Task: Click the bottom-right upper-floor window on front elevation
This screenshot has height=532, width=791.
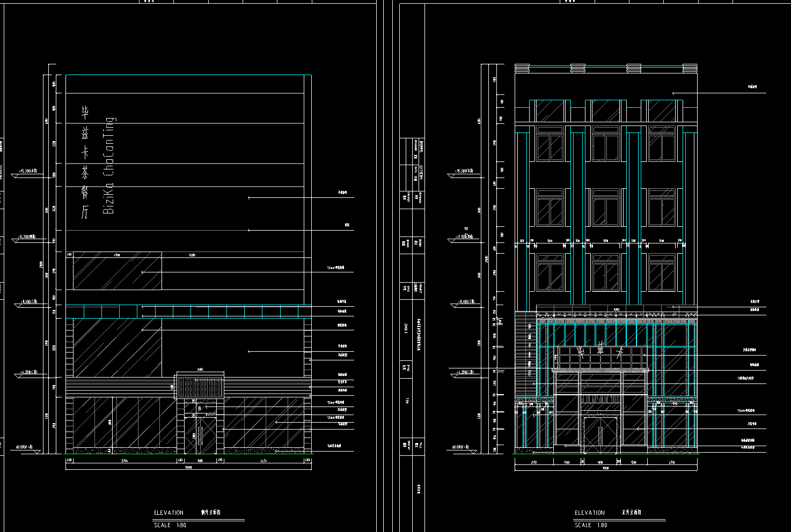Action: point(662,272)
